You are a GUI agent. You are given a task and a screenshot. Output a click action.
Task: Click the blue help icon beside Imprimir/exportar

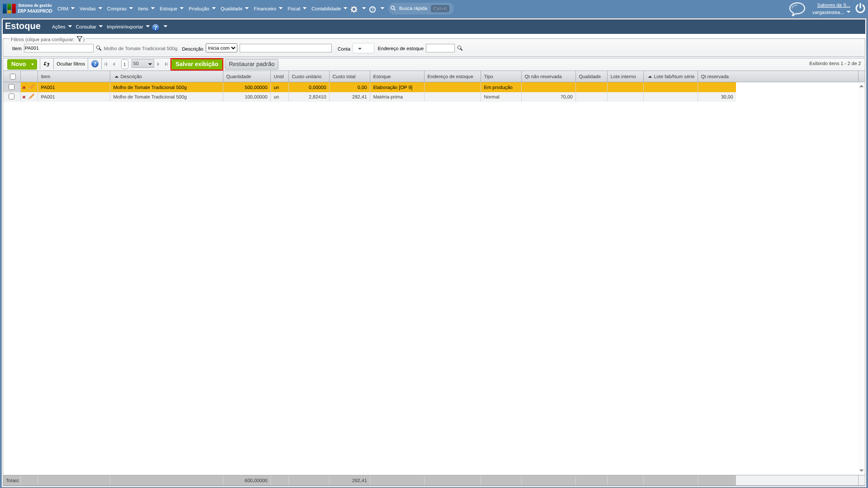click(x=156, y=27)
